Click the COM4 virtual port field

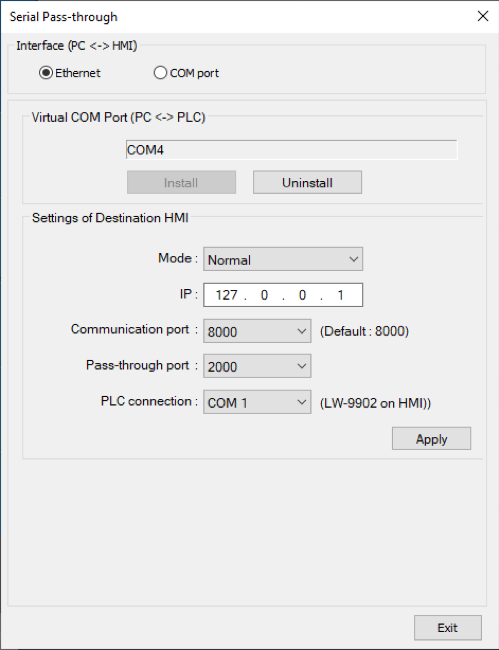291,150
